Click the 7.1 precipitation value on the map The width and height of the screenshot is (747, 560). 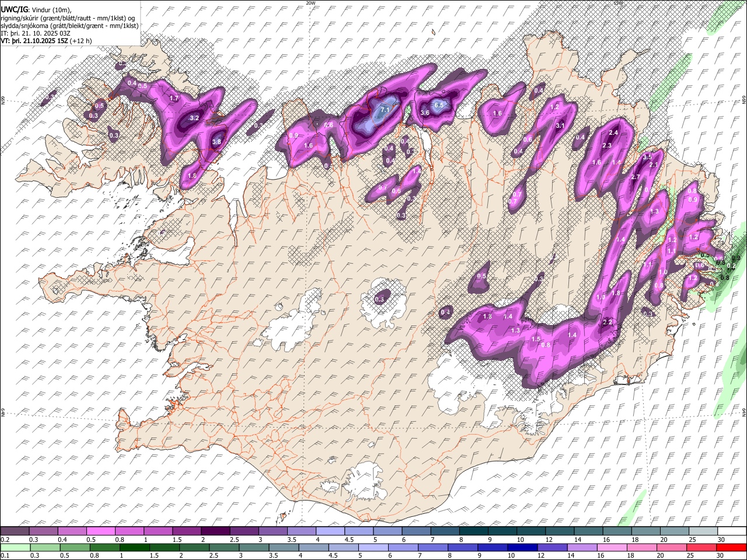(x=385, y=110)
